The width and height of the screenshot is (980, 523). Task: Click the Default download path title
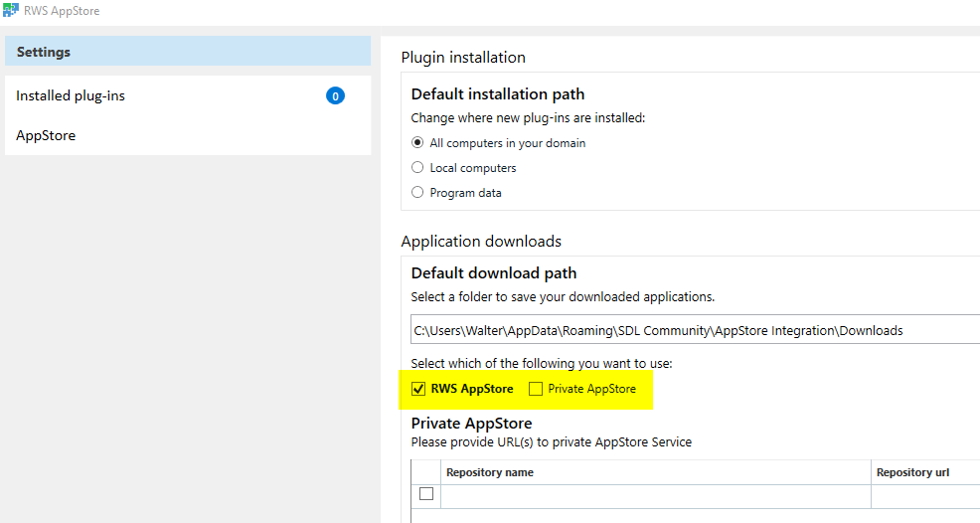click(494, 273)
